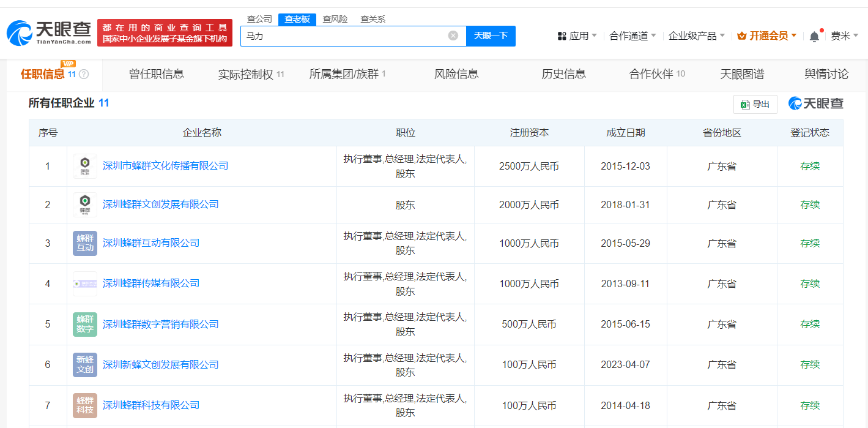Click the 导出 export button
This screenshot has height=428, width=868.
(x=755, y=104)
